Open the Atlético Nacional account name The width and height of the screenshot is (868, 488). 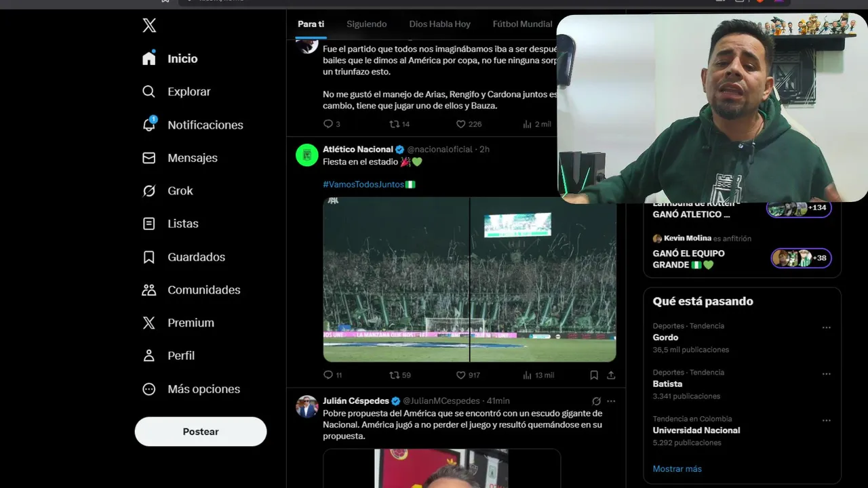358,149
